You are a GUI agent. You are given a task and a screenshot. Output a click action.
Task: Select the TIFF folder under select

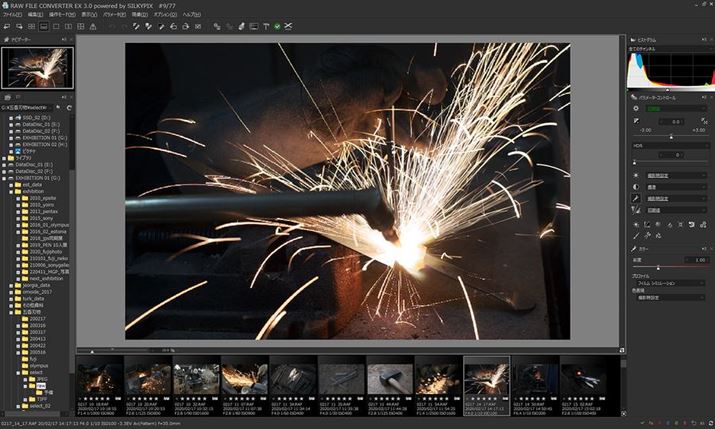pos(41,399)
